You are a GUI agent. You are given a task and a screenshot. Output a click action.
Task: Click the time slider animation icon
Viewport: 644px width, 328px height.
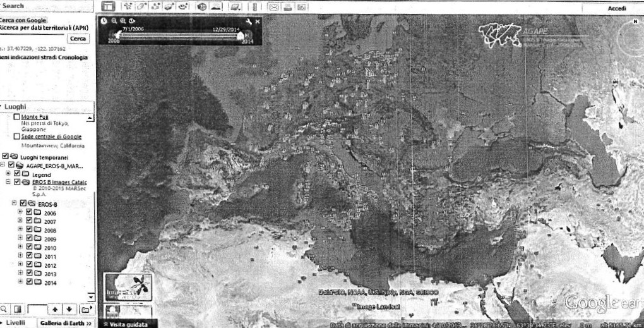tap(131, 21)
